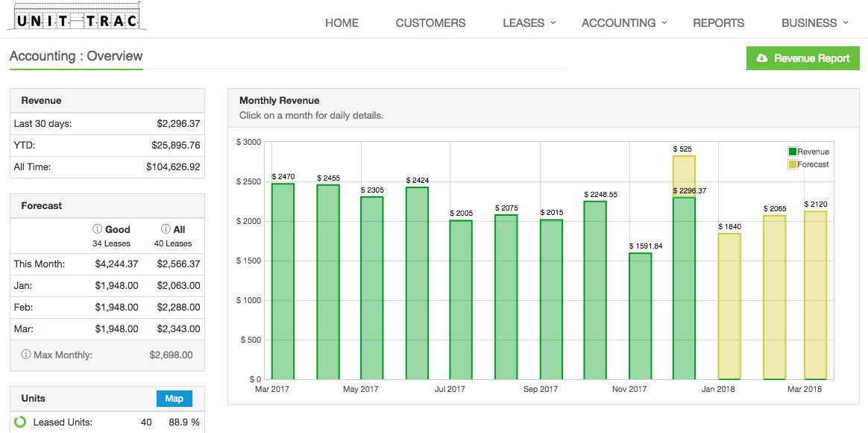Viewport: 868px width, 433px height.
Task: Open the units Map
Action: pyautogui.click(x=174, y=399)
